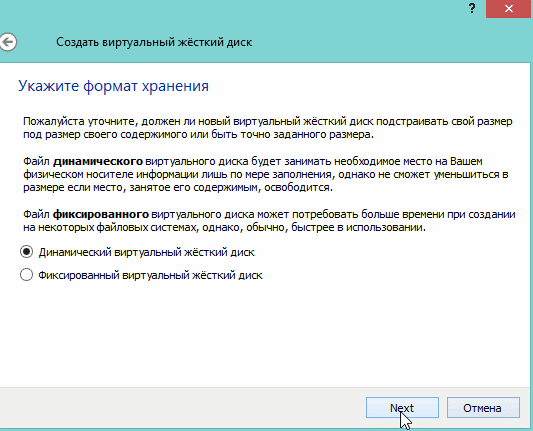Viewport: 533px width, 431px height.
Task: Click the paragraph starting with Пожалуйста уточните
Action: [268, 128]
